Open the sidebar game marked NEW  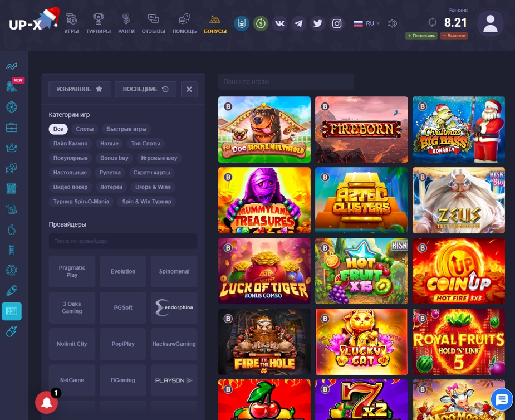(12, 86)
